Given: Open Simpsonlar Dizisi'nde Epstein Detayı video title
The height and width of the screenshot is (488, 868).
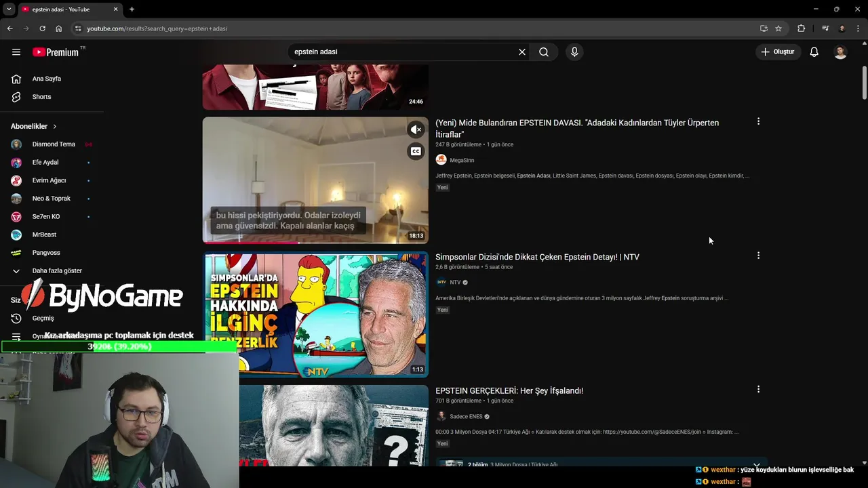Looking at the screenshot, I should [x=537, y=257].
